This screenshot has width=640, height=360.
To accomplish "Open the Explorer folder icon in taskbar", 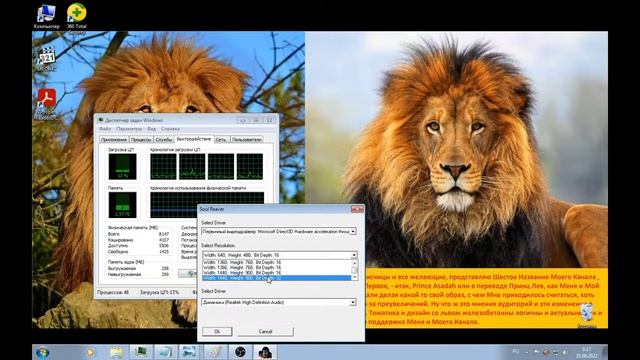I will (x=116, y=352).
